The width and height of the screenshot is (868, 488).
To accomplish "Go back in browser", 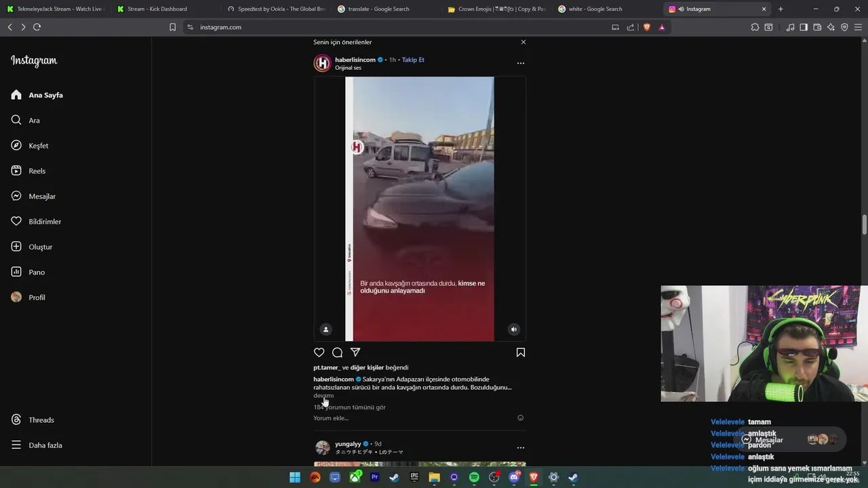I will pyautogui.click(x=10, y=27).
